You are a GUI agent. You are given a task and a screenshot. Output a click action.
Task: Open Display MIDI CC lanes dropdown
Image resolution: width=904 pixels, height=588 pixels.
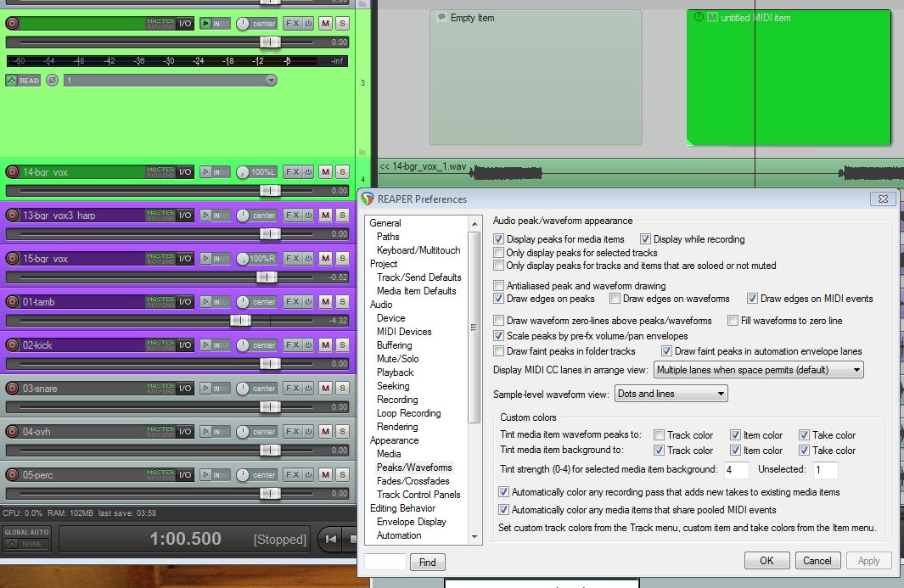coord(758,370)
